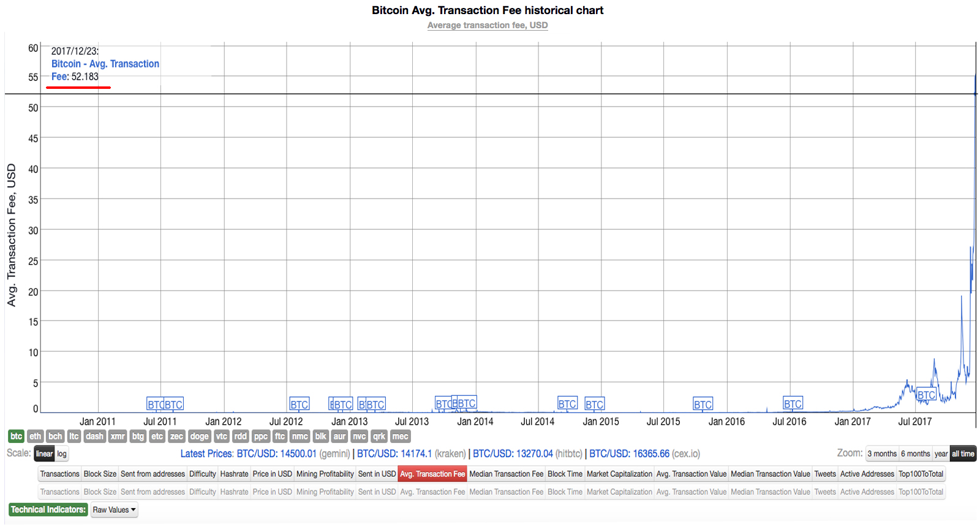Toggle the bch coin button

[55, 436]
